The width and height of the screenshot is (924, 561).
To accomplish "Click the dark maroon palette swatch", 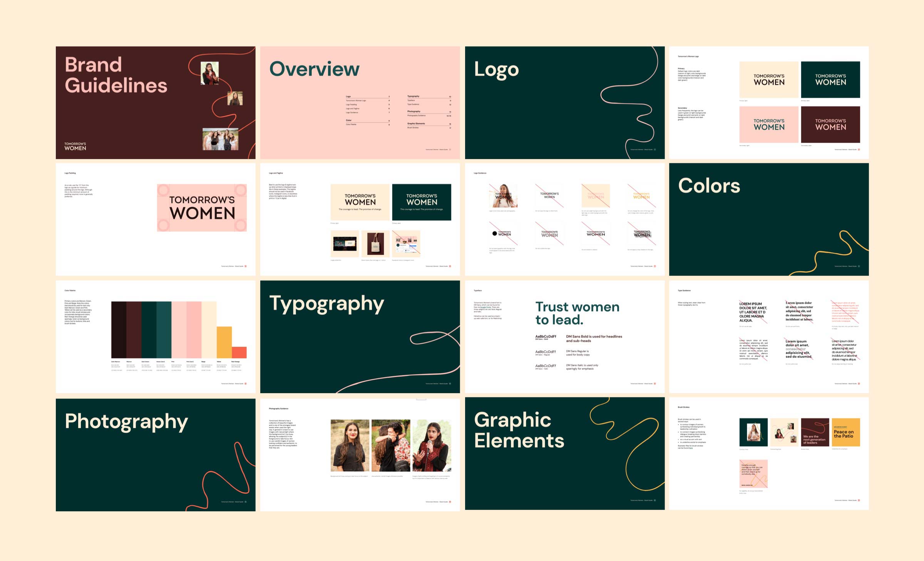I will (x=119, y=330).
